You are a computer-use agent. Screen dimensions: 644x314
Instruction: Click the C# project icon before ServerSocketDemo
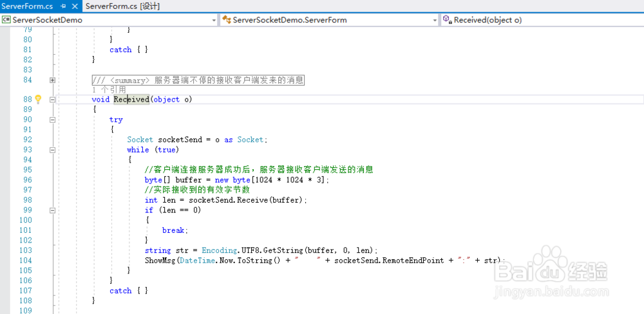coord(6,20)
